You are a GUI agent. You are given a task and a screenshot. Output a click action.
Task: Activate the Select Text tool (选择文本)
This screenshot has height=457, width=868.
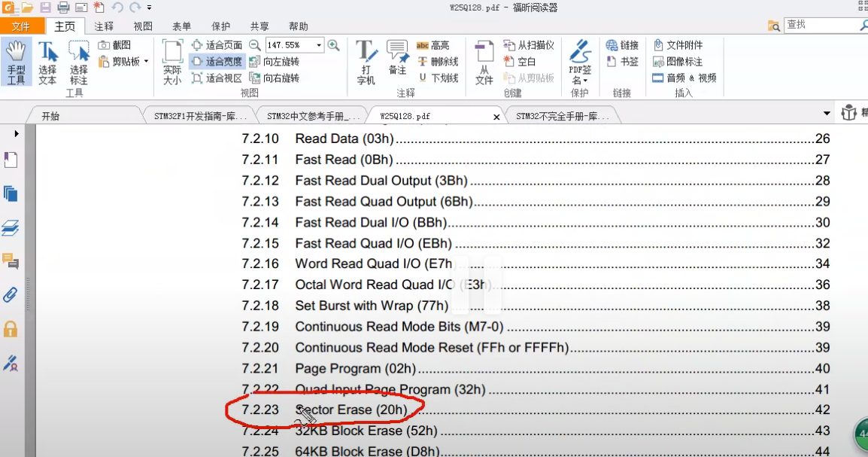pos(47,62)
